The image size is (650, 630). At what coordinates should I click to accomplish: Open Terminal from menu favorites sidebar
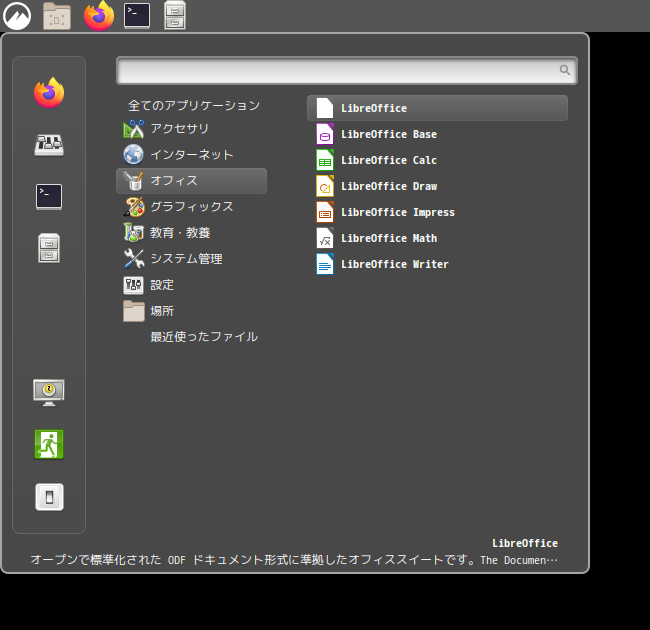(49, 197)
